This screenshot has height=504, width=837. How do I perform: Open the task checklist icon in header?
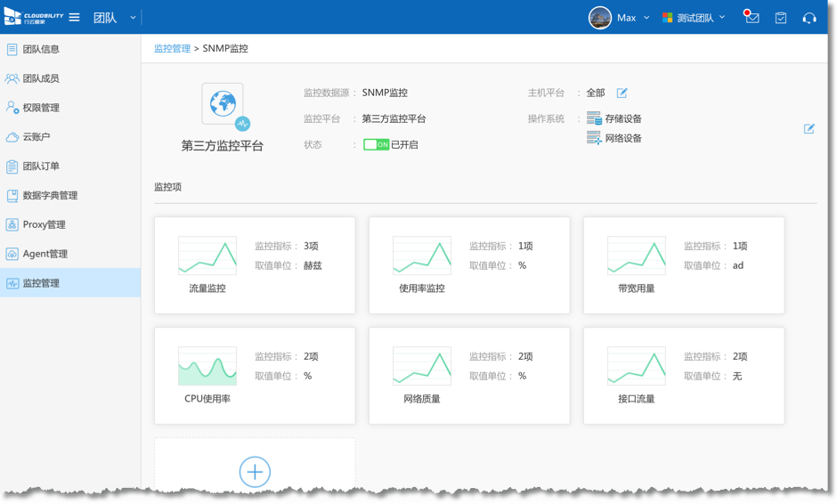coord(781,18)
